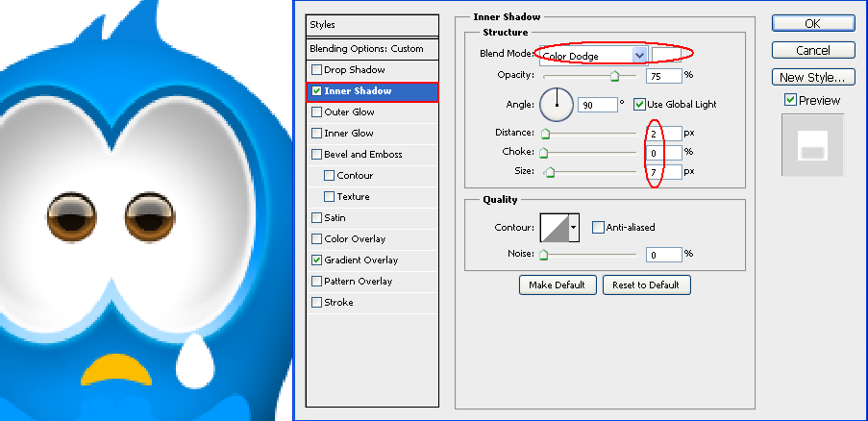Enable the Anti-aliased checkbox
The image size is (868, 421).
pos(598,228)
